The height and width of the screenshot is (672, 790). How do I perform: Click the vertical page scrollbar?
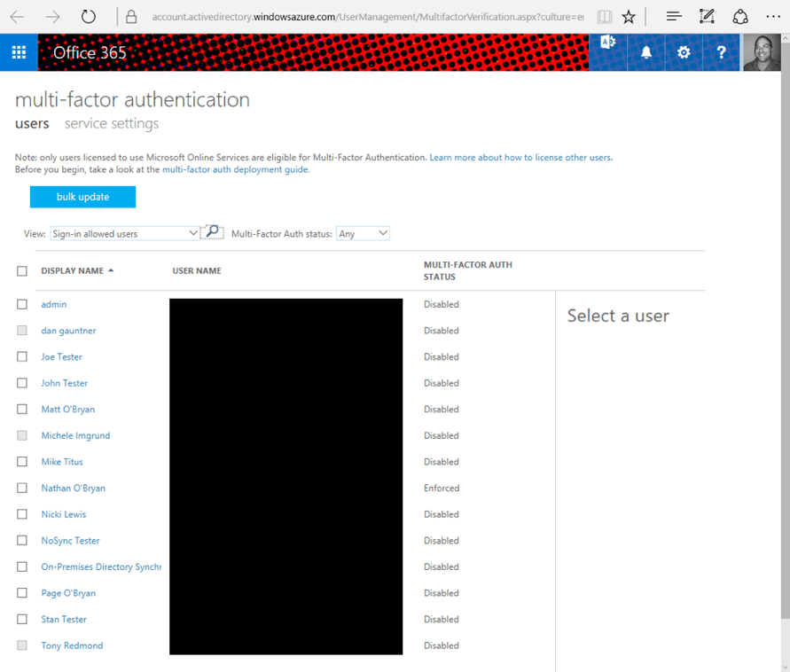[785, 331]
